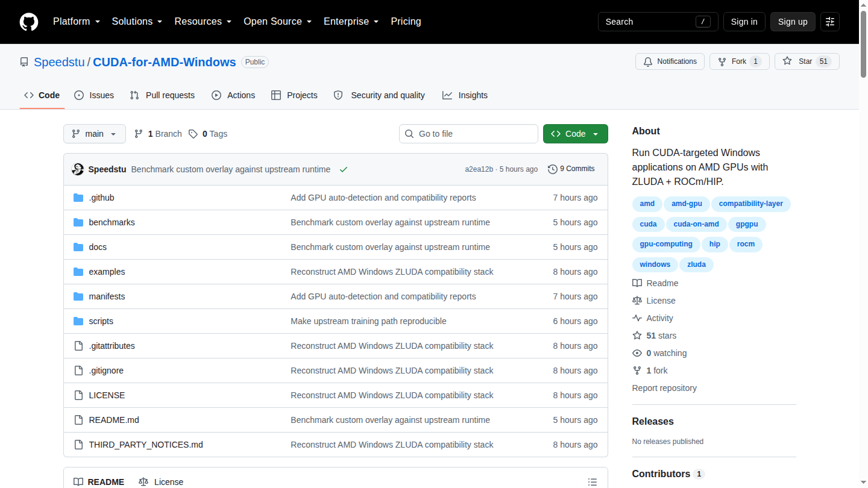Open the header settings sliders icon
The height and width of the screenshot is (488, 868).
point(830,22)
